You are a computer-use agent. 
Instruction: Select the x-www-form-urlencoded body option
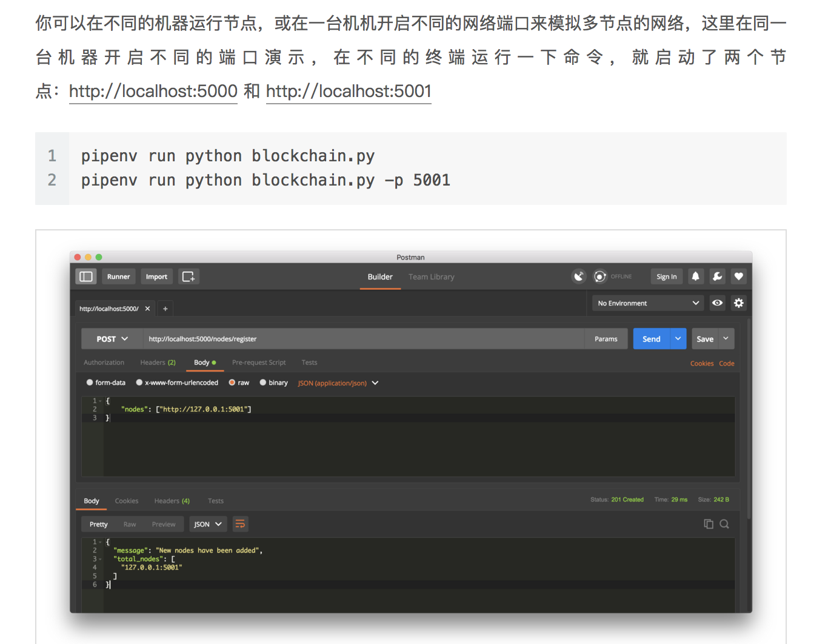(x=177, y=383)
